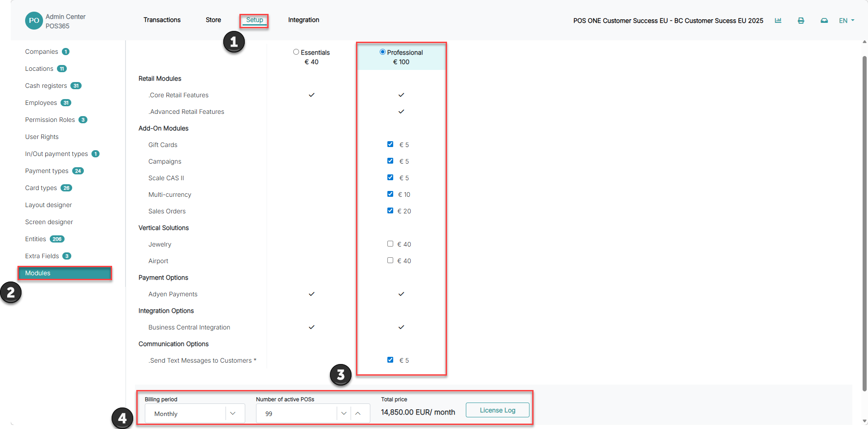Select the Professional plan radio button
Screen dimensions: 868x429
[382, 52]
